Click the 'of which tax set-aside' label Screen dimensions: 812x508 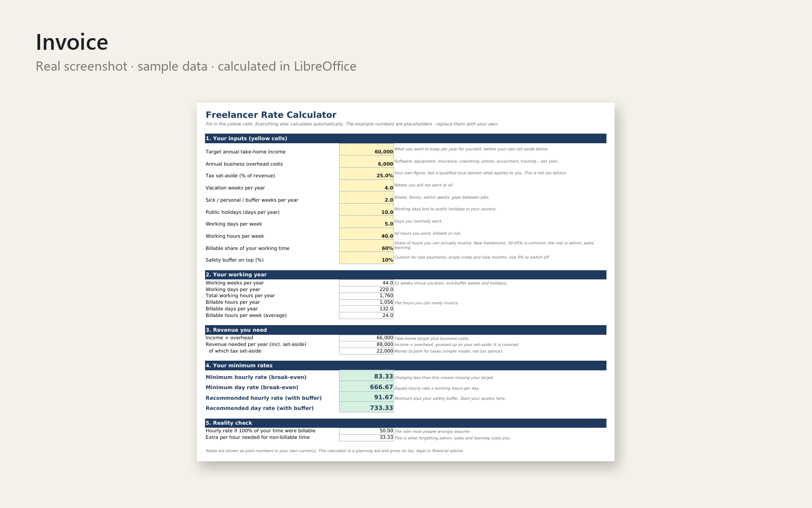235,351
